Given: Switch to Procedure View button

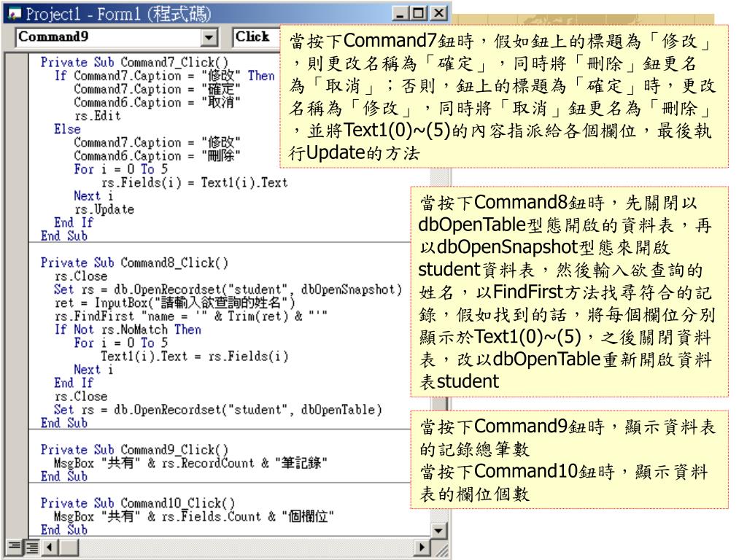Looking at the screenshot, I should coord(15,547).
